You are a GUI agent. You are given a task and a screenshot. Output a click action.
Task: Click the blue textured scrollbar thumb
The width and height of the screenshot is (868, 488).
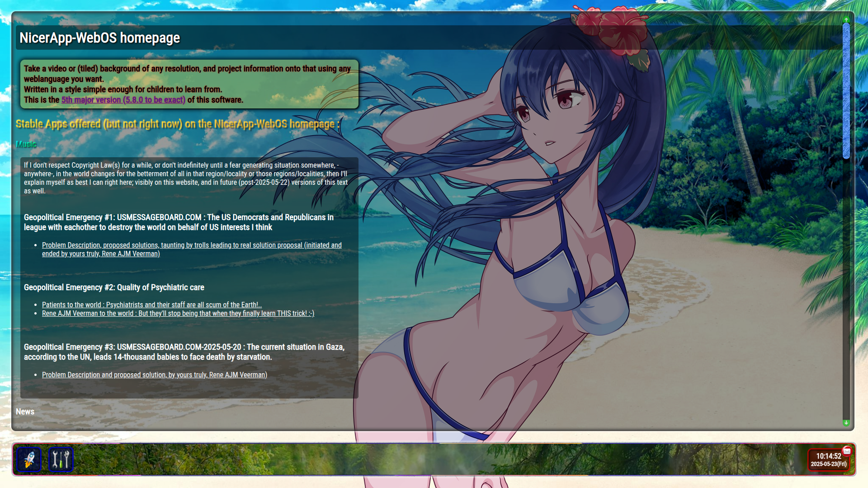coord(846,90)
